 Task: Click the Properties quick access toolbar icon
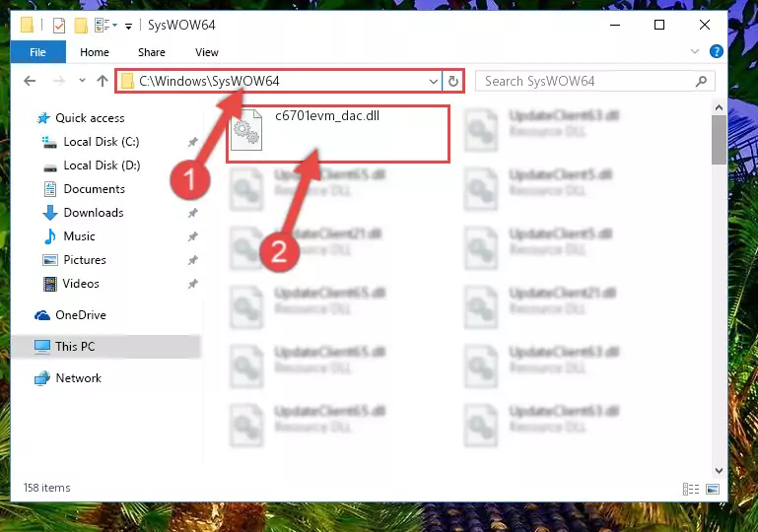click(59, 26)
